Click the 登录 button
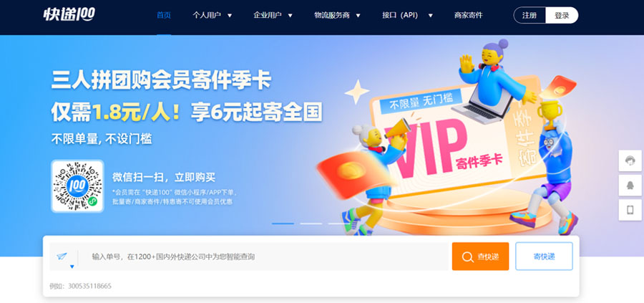Image resolution: width=644 pixels, height=303 pixels. point(562,15)
